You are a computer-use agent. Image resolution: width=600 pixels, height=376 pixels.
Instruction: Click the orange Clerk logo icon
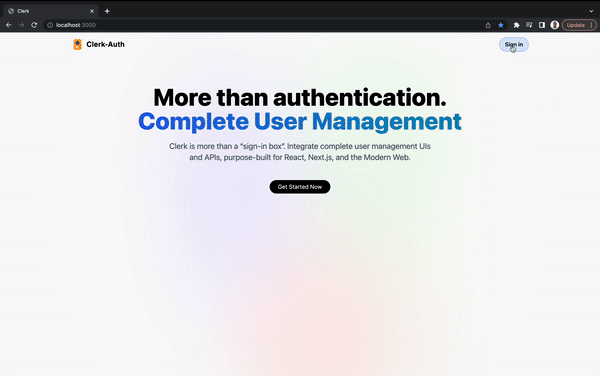tap(77, 44)
